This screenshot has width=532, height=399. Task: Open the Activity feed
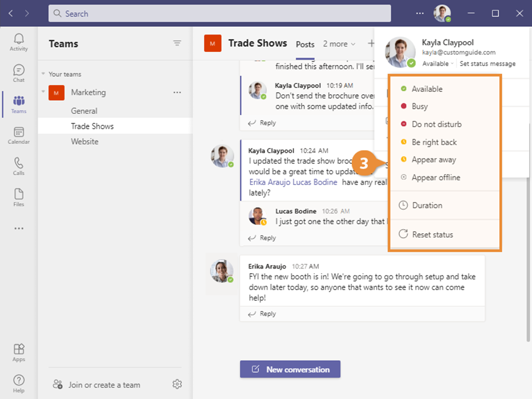point(18,42)
